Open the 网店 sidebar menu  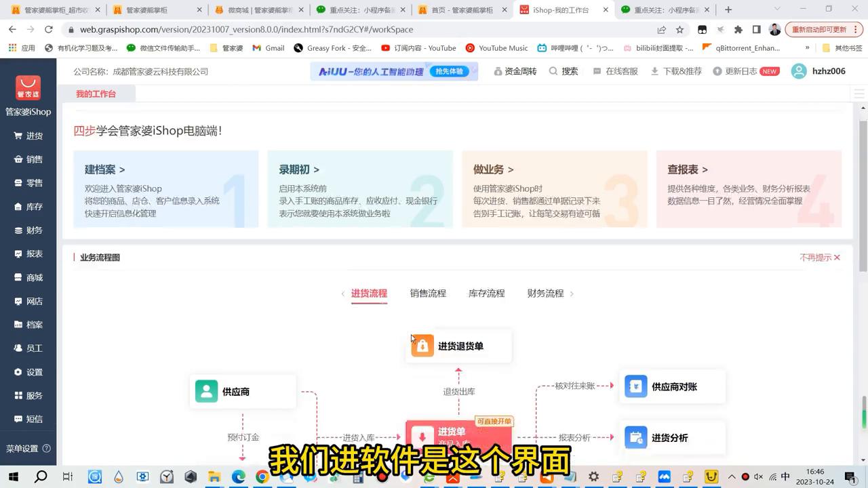[28, 301]
